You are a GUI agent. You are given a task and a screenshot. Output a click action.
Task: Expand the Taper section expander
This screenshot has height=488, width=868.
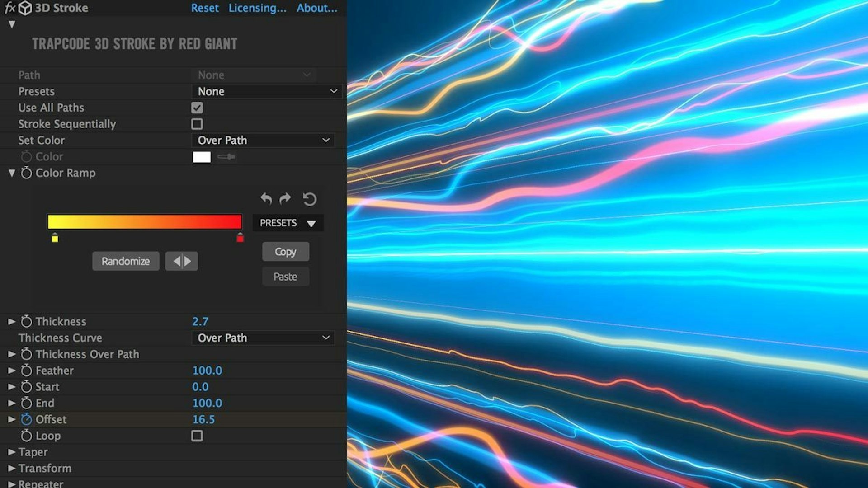[x=12, y=452]
